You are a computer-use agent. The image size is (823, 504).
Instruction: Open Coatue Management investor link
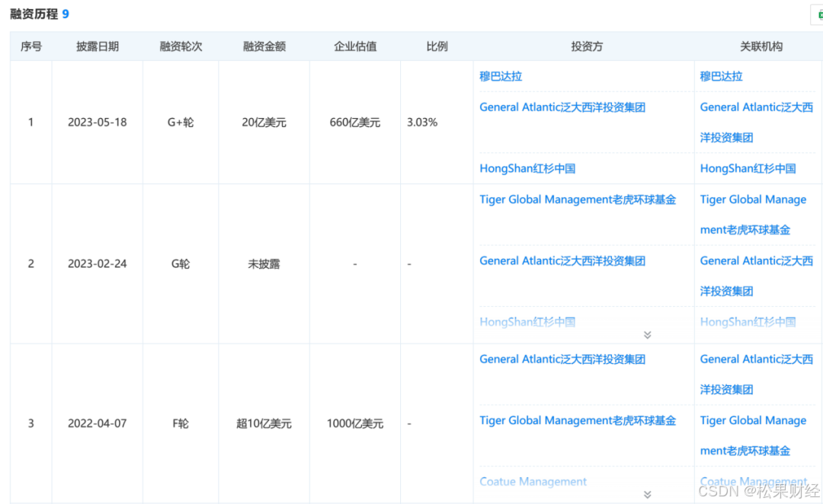pyautogui.click(x=533, y=481)
